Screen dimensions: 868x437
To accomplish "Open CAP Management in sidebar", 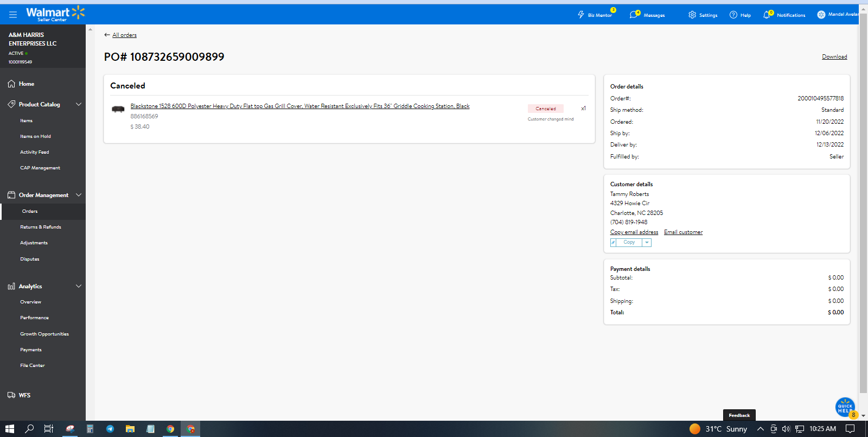I will (x=40, y=168).
